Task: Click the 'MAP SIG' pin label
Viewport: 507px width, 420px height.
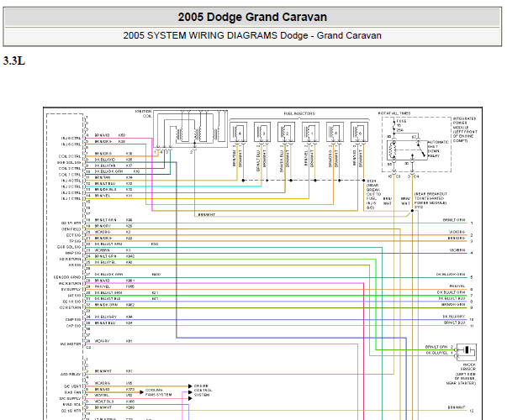Action: pos(73,253)
